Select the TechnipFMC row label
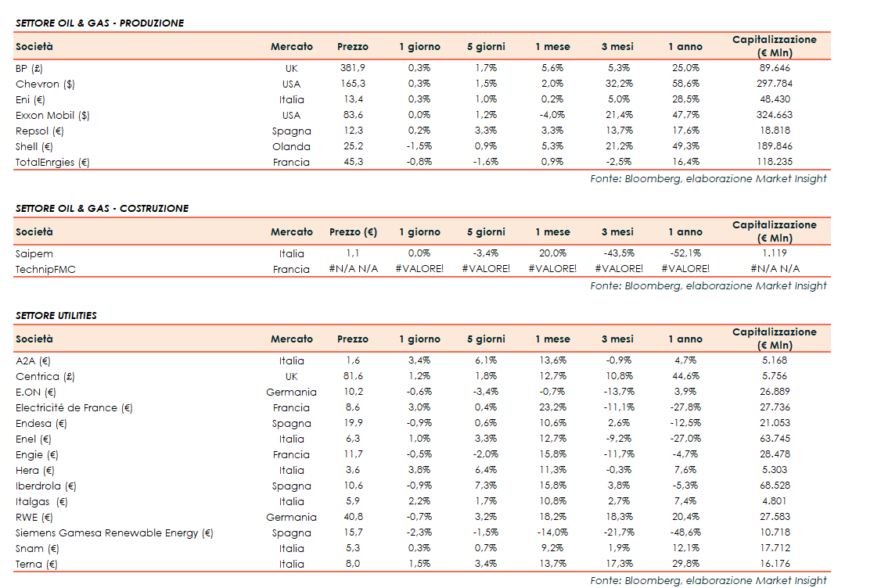The image size is (881, 588). tap(45, 270)
